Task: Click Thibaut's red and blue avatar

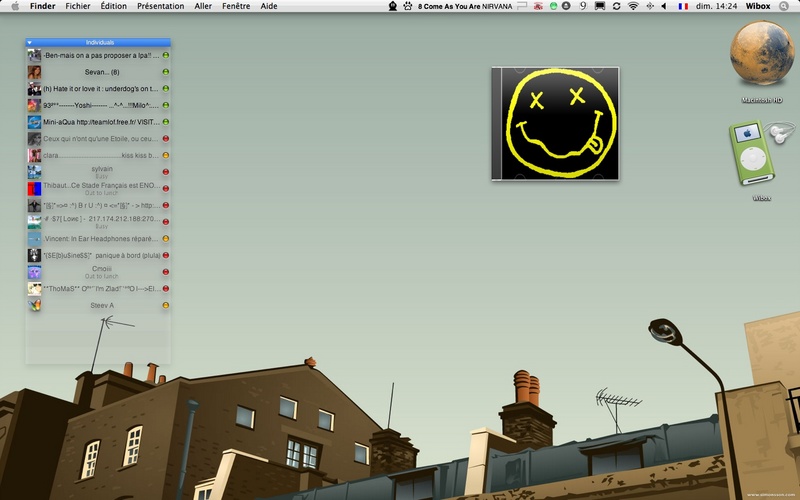Action: (34, 189)
